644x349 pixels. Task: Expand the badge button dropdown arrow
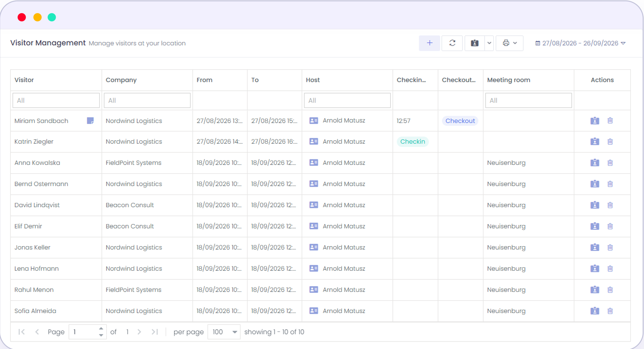pos(489,43)
